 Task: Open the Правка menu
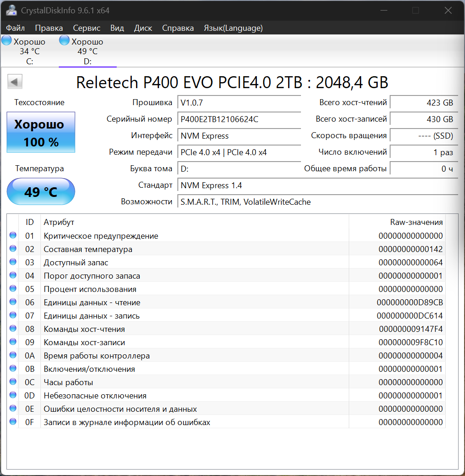click(49, 28)
